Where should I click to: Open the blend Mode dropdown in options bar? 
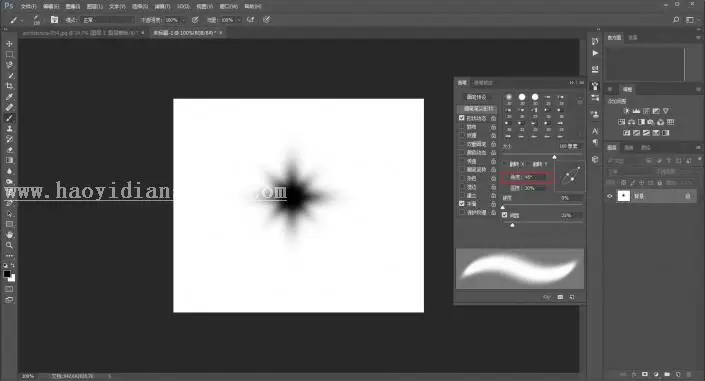(107, 20)
